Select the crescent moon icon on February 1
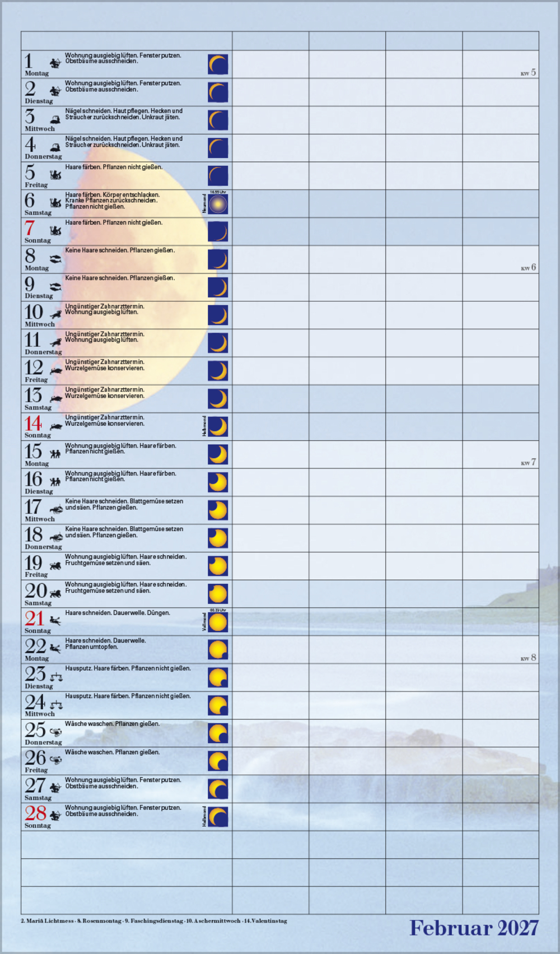 click(x=218, y=65)
